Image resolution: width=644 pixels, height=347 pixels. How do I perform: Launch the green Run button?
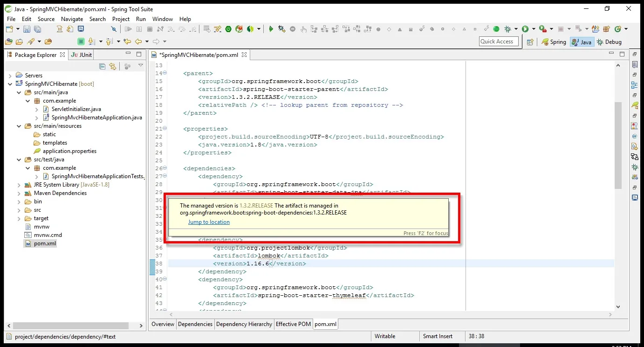(x=525, y=29)
